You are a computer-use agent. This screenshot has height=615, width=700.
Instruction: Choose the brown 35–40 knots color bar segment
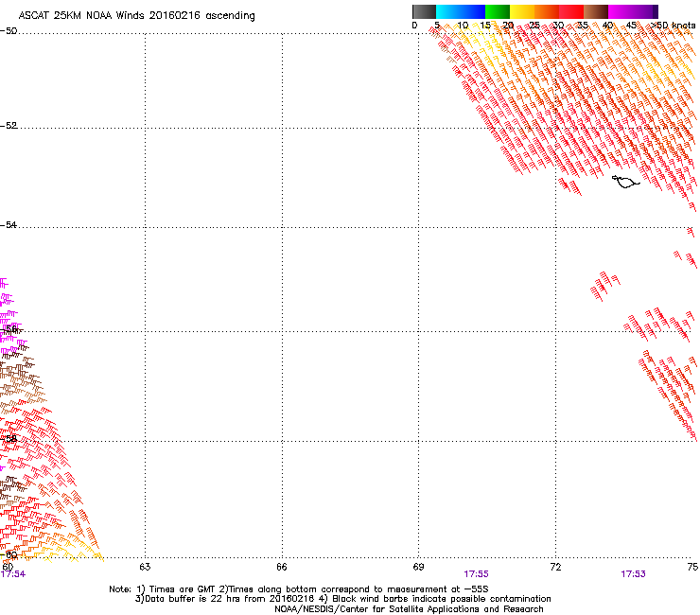(596, 11)
